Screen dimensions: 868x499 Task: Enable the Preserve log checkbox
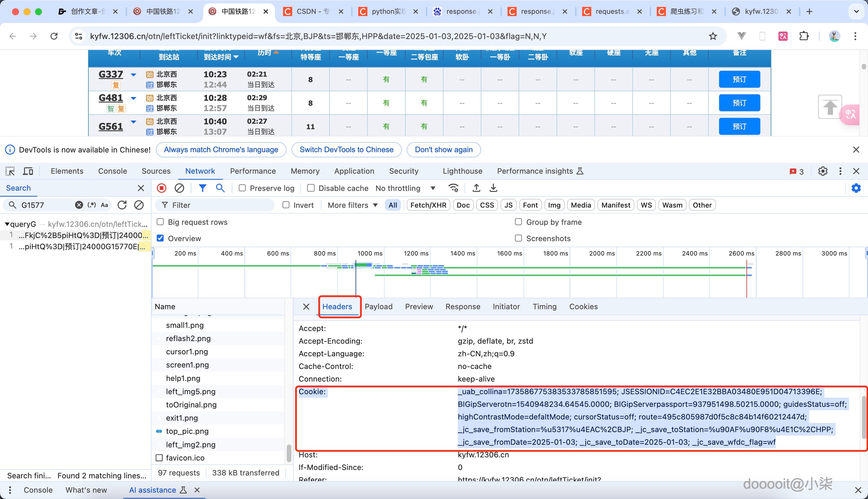click(x=242, y=188)
